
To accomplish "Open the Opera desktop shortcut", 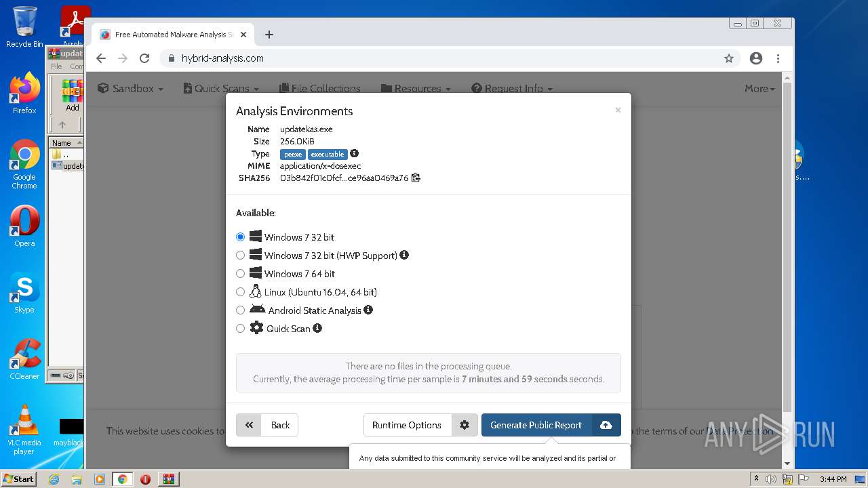I will [24, 226].
